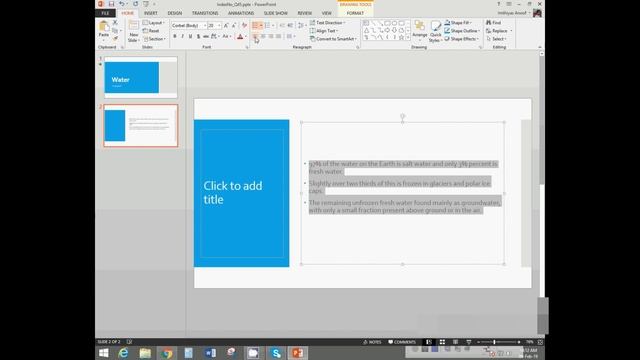The image size is (640, 360).
Task: Toggle Underline formatting
Action: coord(190,36)
